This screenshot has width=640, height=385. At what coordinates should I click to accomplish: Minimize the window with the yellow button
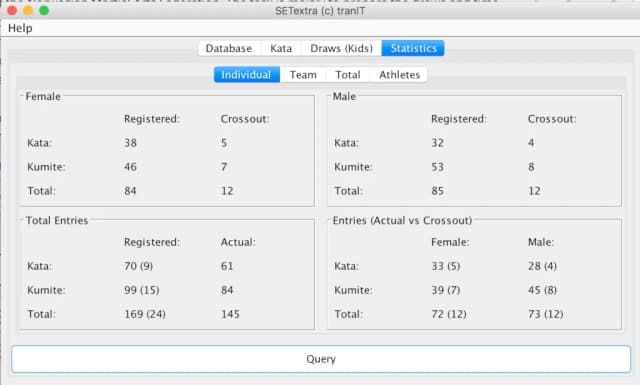point(28,11)
